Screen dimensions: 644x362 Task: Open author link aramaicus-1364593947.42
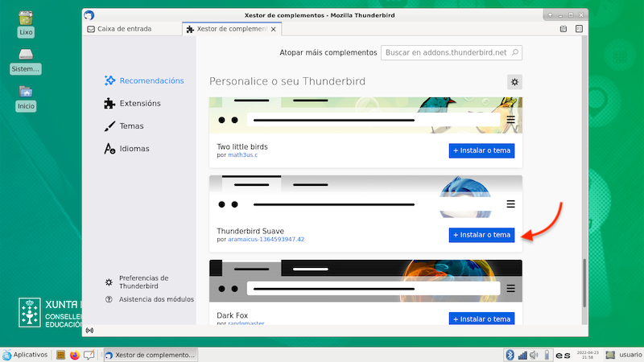(x=266, y=239)
